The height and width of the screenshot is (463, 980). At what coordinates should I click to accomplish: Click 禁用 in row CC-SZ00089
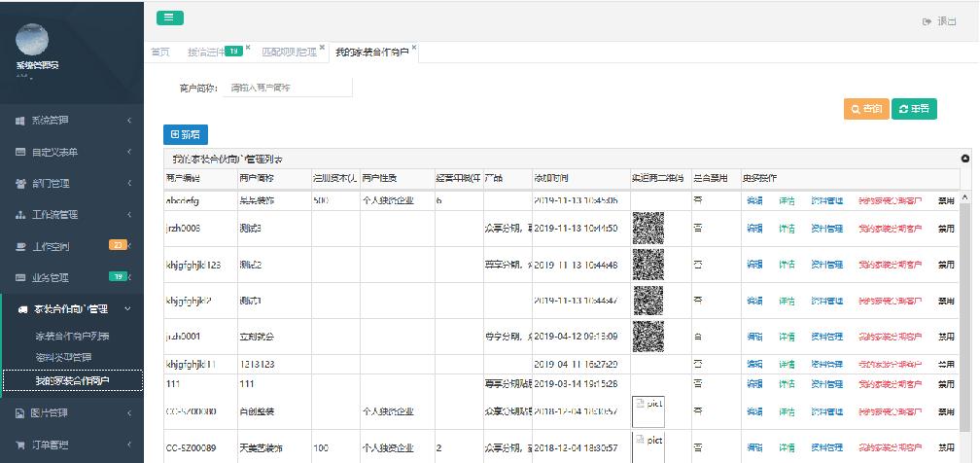(x=946, y=448)
